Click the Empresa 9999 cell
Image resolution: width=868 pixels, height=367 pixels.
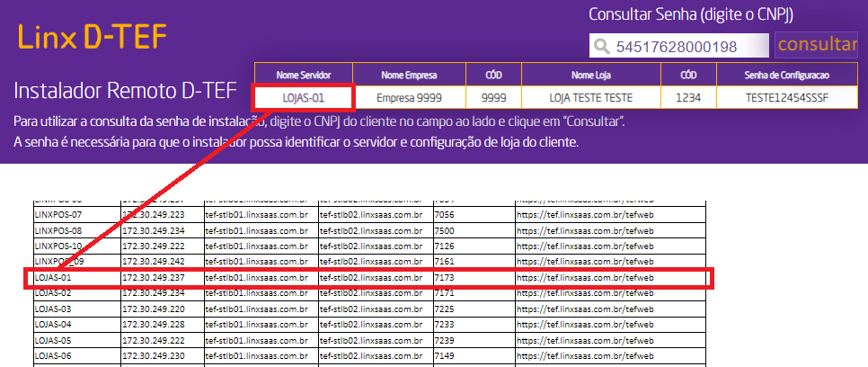[x=409, y=98]
